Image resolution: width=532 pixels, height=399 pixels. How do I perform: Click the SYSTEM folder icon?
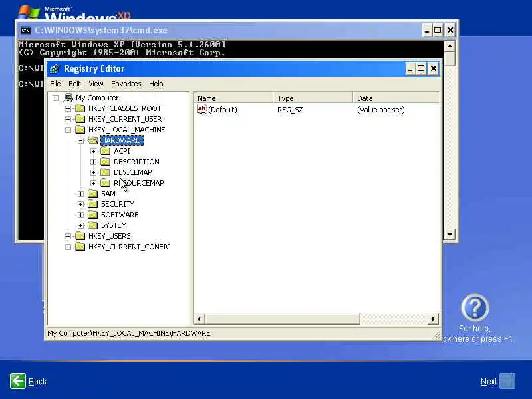pyautogui.click(x=93, y=225)
